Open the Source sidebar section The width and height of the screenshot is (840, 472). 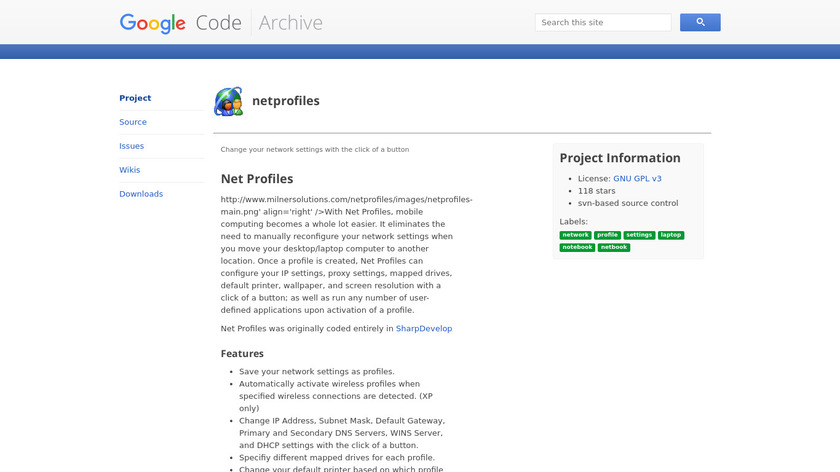[133, 122]
